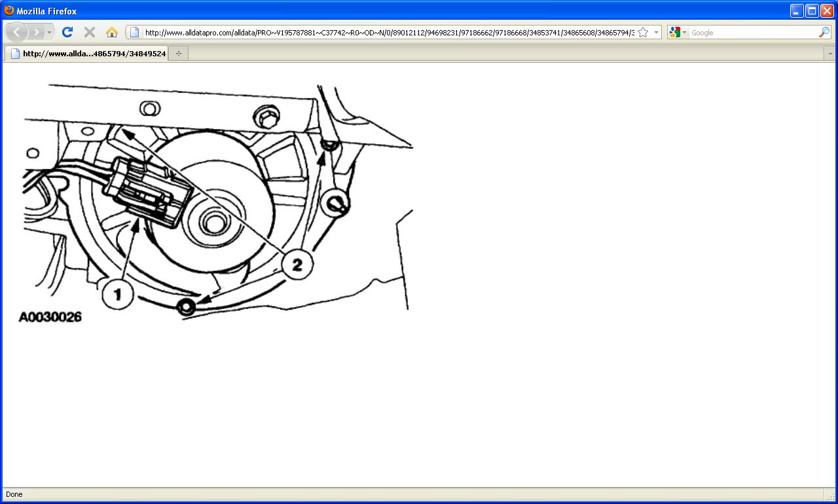Screen dimensions: 838x504
Task: Click the Back navigation arrow
Action: point(16,32)
